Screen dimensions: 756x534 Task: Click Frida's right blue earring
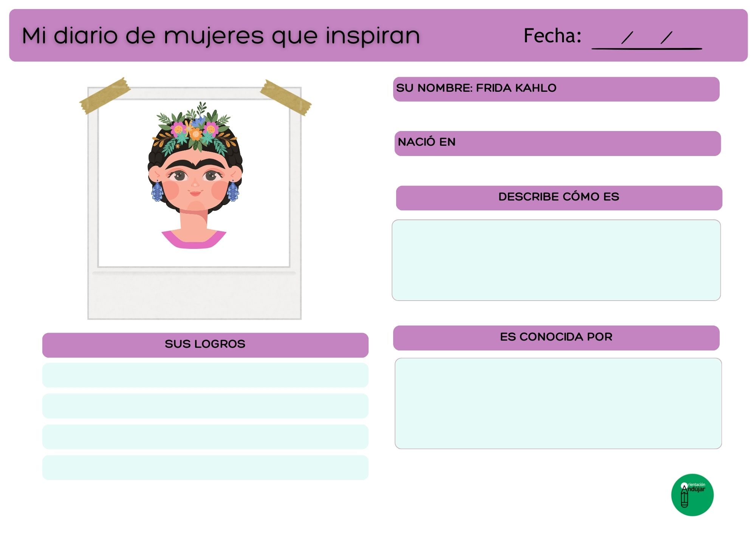click(233, 191)
